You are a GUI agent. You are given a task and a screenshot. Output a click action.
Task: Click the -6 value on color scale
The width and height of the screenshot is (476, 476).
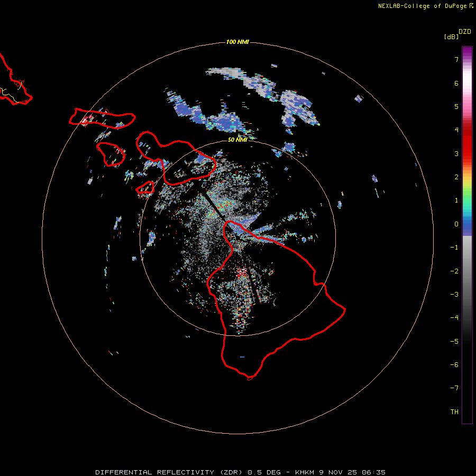click(x=454, y=365)
